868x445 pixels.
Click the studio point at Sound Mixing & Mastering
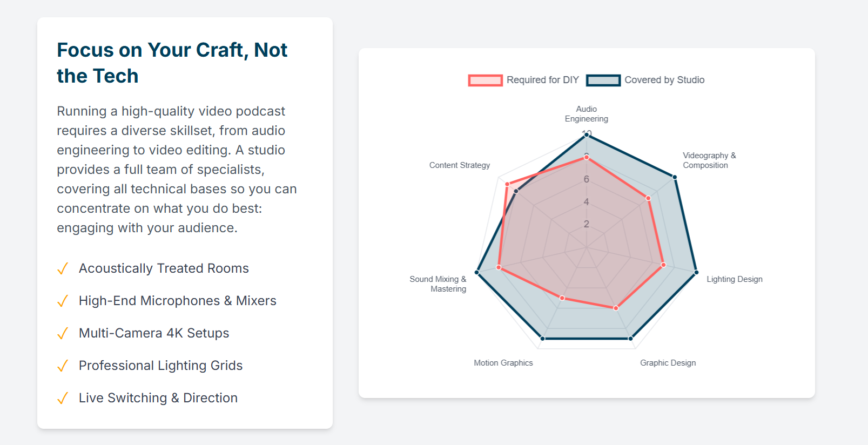[x=477, y=272]
